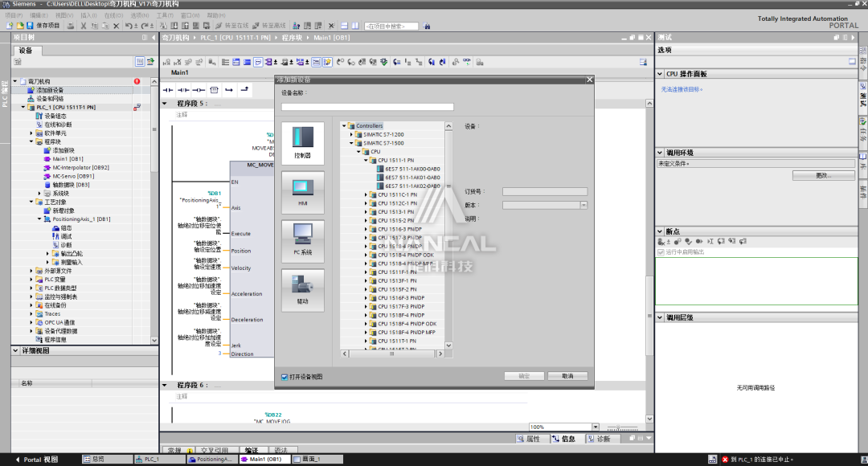
Task: Click the undo arrow icon
Action: click(129, 26)
